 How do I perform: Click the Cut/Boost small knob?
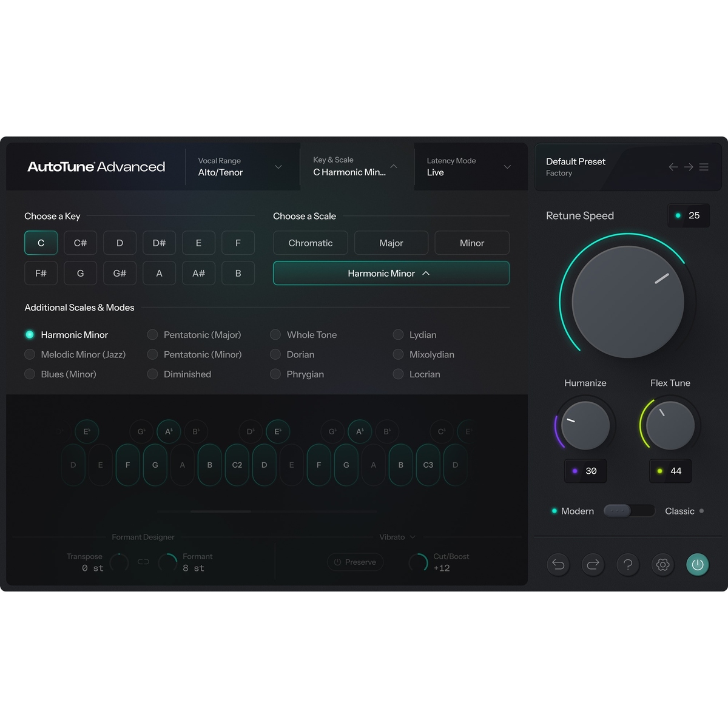tap(418, 562)
